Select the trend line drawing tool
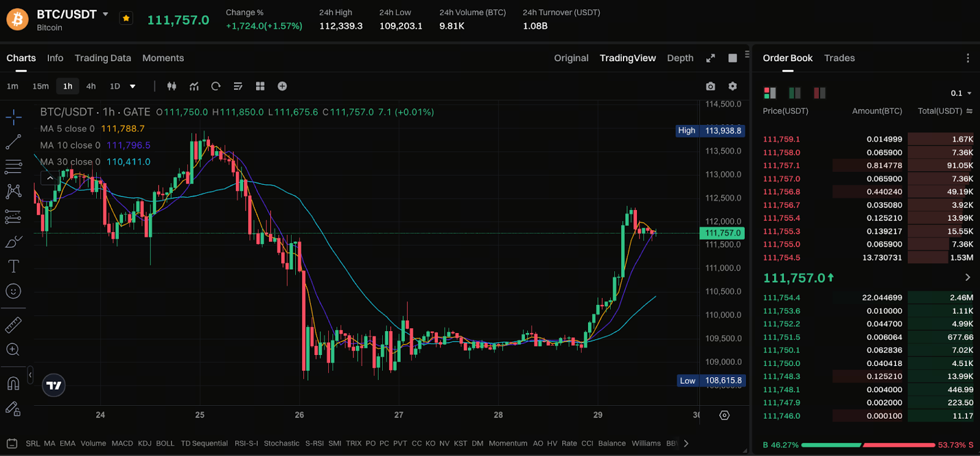Image resolution: width=980 pixels, height=456 pixels. (x=13, y=142)
